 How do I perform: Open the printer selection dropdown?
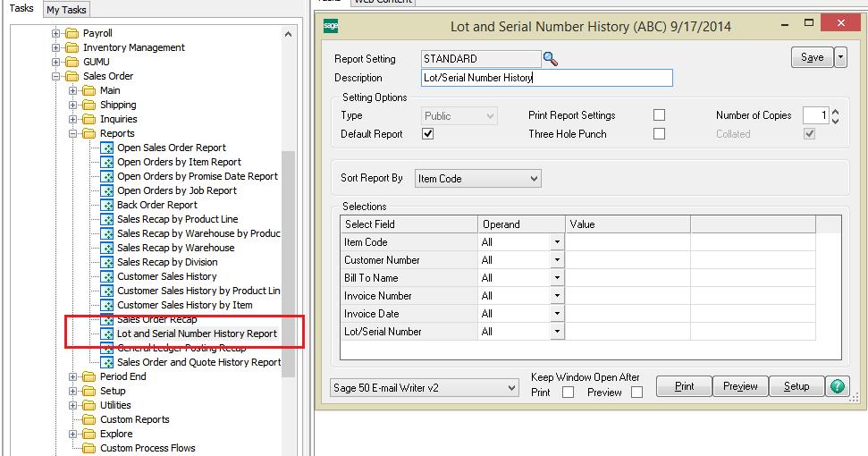[x=425, y=388]
